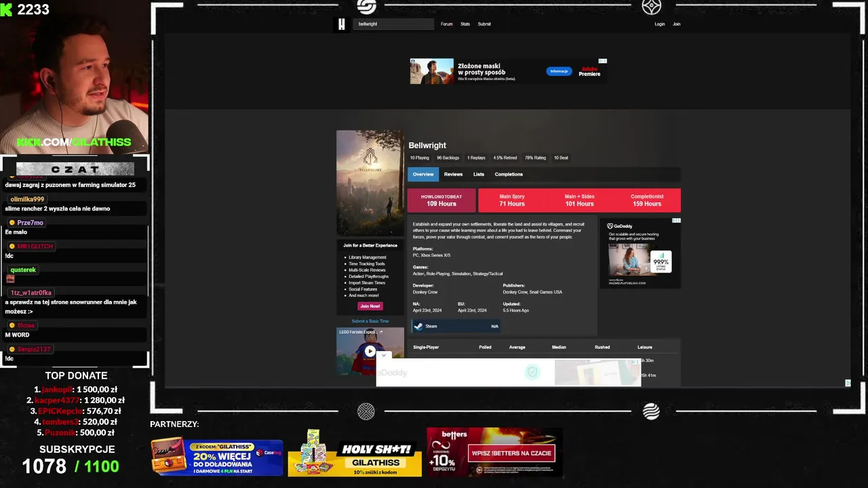
Task: Open the Adobe Premiere banner ad
Action: pyautogui.click(x=509, y=71)
